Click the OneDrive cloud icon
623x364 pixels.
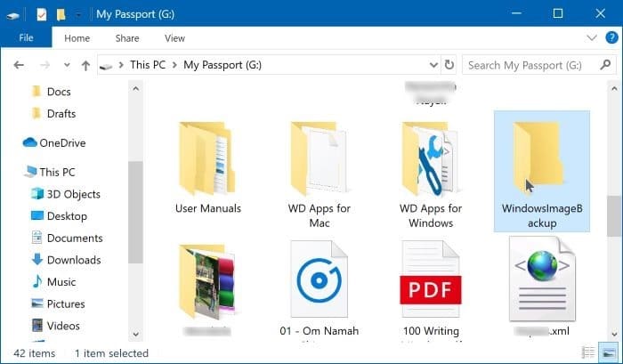pyautogui.click(x=29, y=142)
